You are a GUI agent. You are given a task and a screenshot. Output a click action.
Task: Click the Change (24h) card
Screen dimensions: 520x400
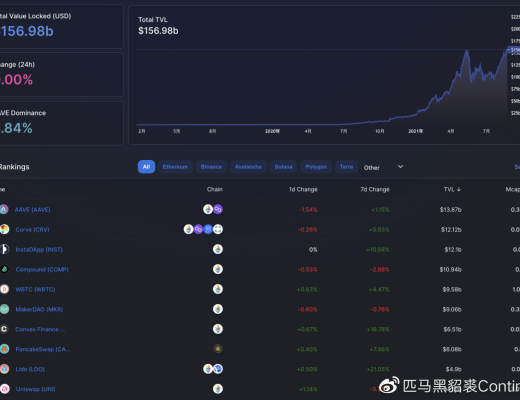click(x=61, y=75)
